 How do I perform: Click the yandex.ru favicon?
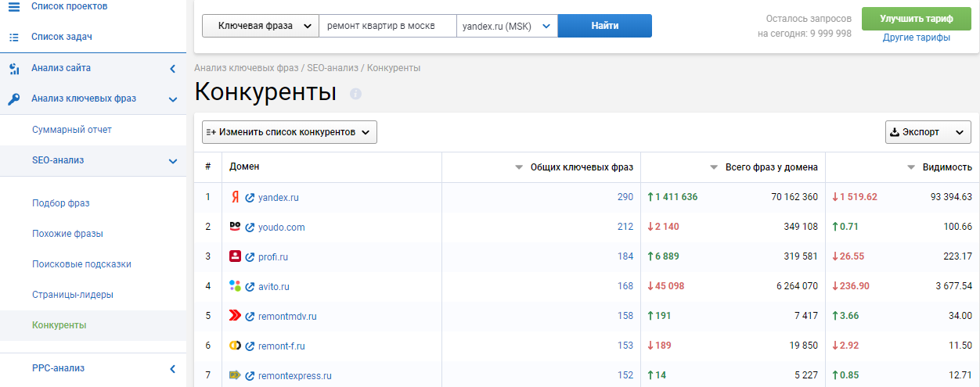point(235,197)
